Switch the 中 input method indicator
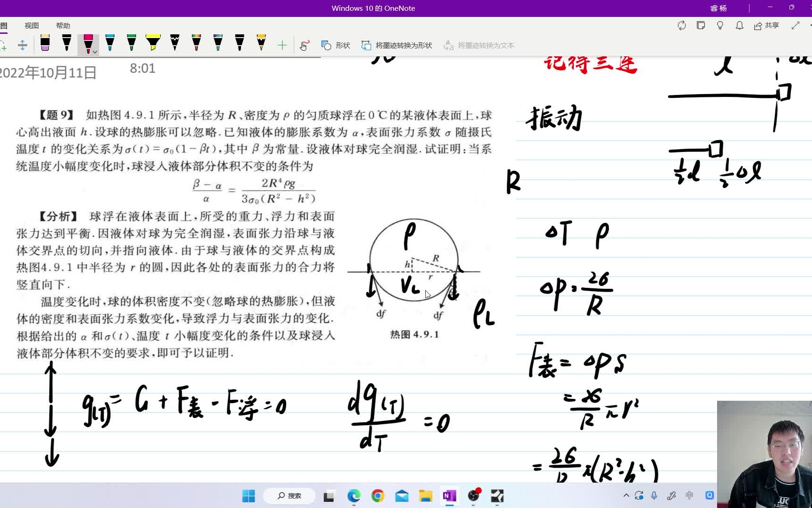The image size is (812, 508). (x=689, y=495)
